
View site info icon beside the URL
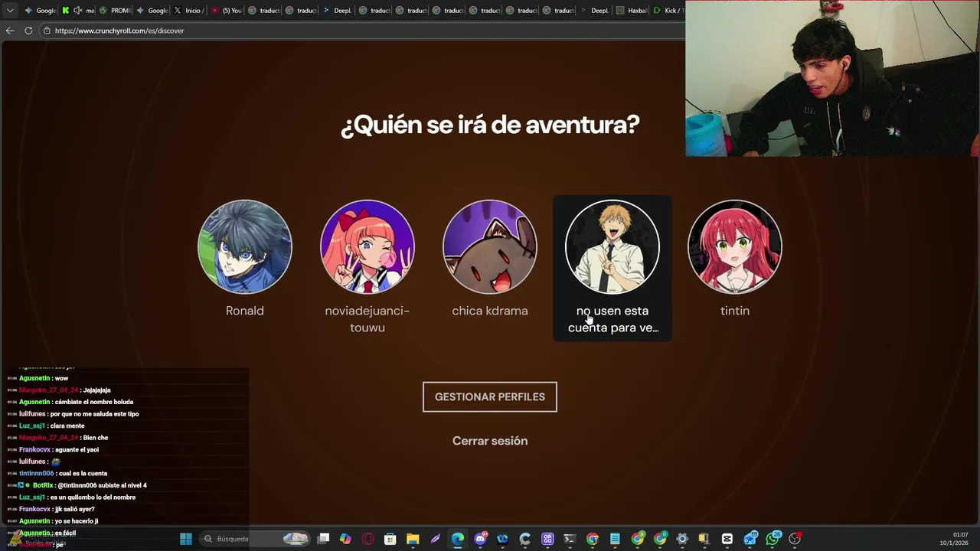tap(47, 31)
